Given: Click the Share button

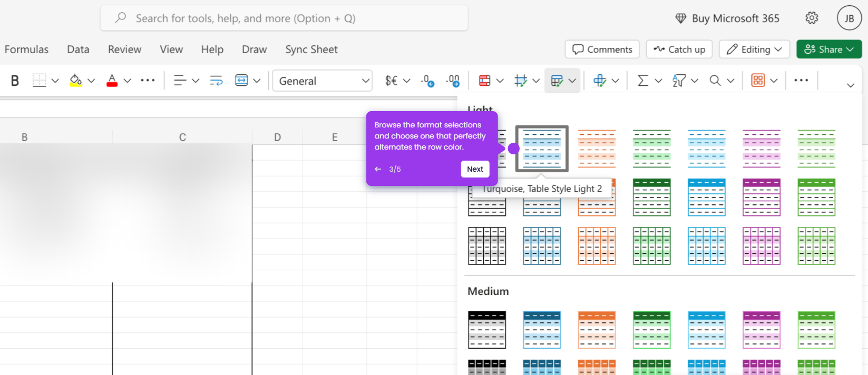Looking at the screenshot, I should click(829, 49).
